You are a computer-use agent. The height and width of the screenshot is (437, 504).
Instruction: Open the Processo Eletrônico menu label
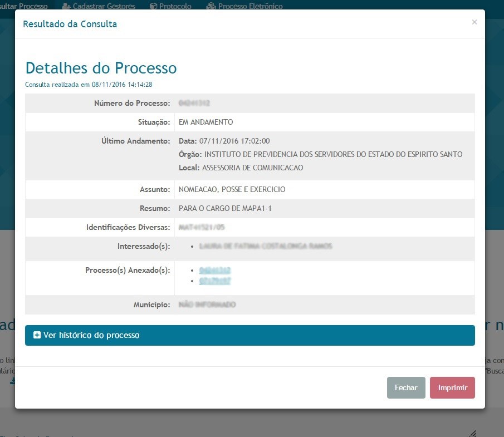point(250,6)
